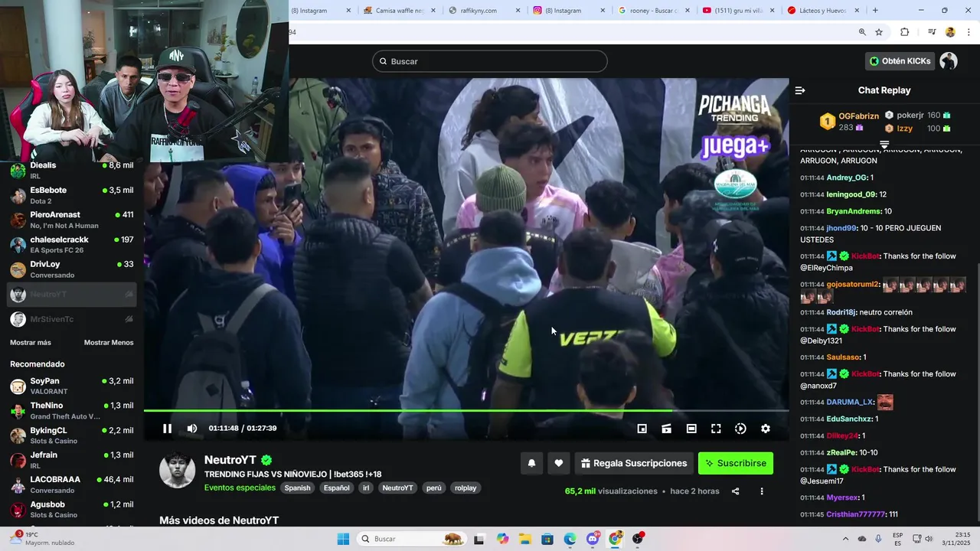Open browser extensions puzzle icon
The height and width of the screenshot is (551, 980).
click(x=905, y=32)
